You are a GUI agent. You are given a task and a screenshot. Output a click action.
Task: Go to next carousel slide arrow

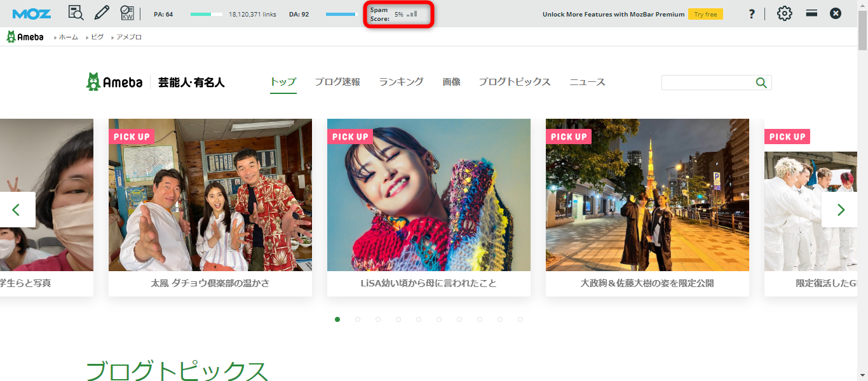(841, 210)
